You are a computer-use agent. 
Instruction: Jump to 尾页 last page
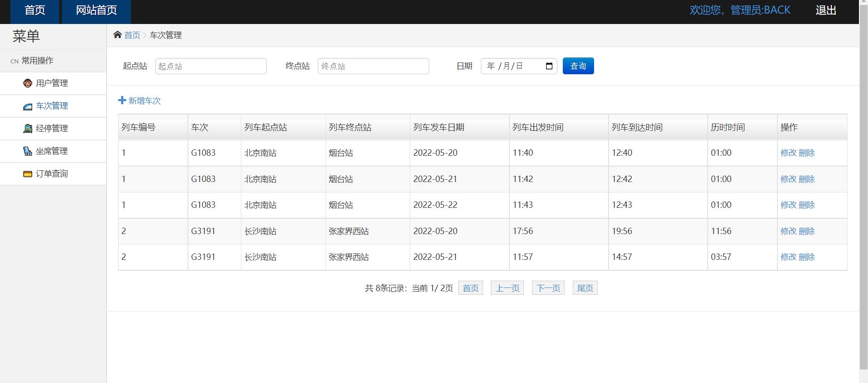pos(585,288)
